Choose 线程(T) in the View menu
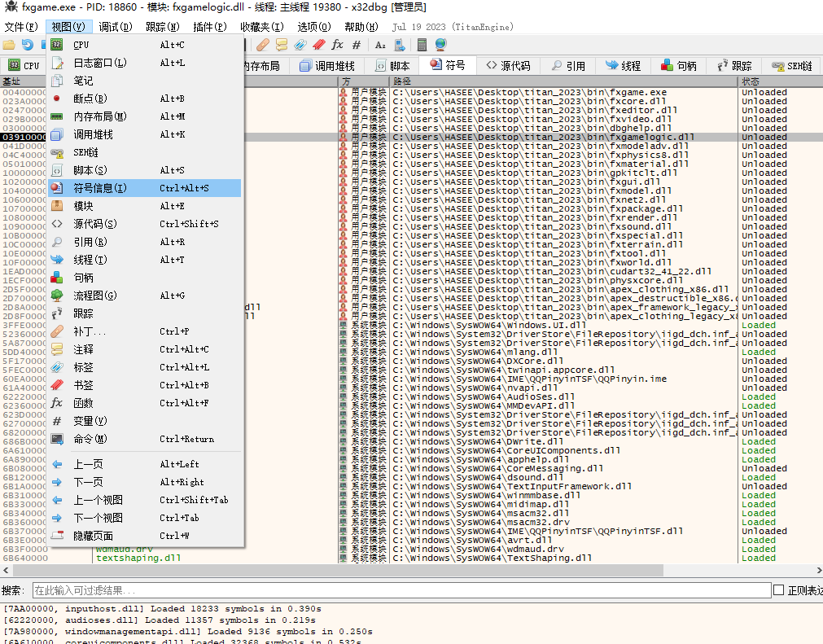This screenshot has width=823, height=644. [144, 260]
